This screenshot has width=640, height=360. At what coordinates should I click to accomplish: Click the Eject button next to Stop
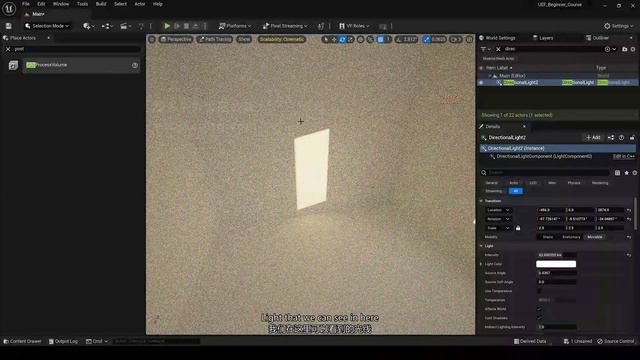coord(196,26)
